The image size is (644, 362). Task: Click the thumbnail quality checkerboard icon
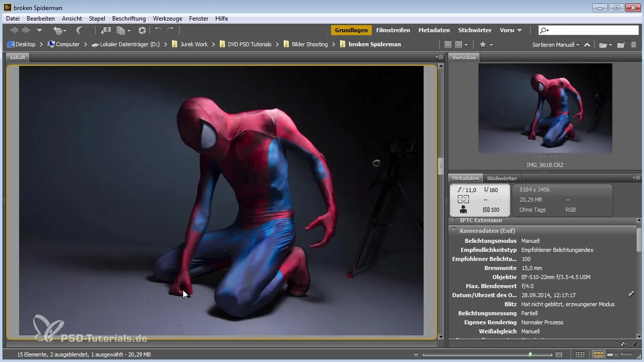448,44
